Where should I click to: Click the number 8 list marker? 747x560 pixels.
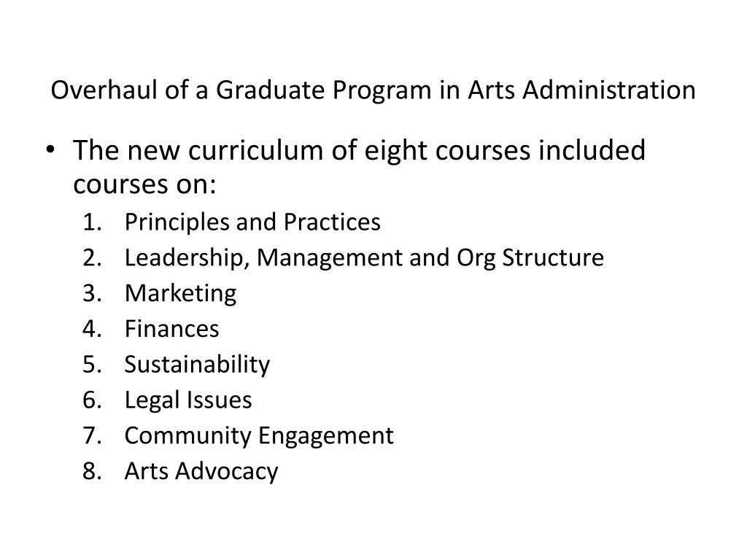coord(93,471)
